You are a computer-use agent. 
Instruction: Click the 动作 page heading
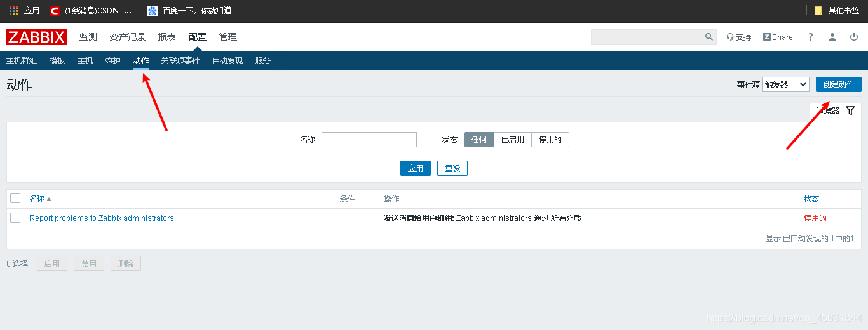(x=20, y=85)
